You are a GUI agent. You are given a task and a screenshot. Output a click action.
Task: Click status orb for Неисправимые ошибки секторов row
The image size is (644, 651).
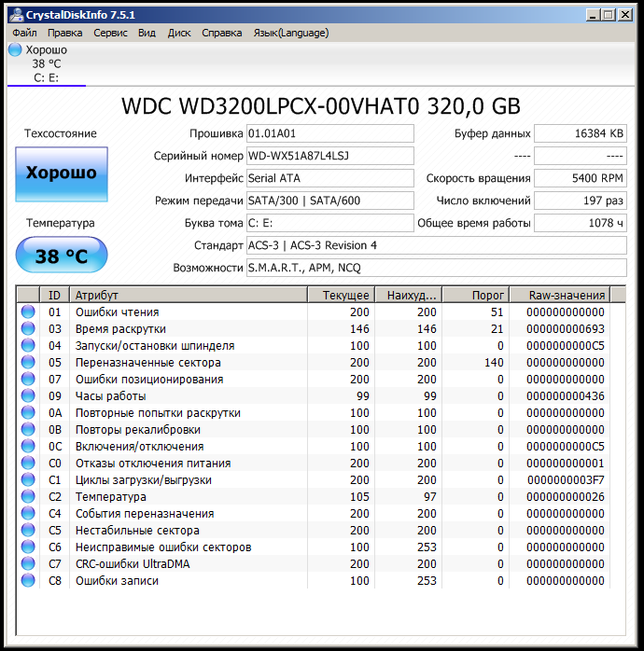click(x=28, y=547)
